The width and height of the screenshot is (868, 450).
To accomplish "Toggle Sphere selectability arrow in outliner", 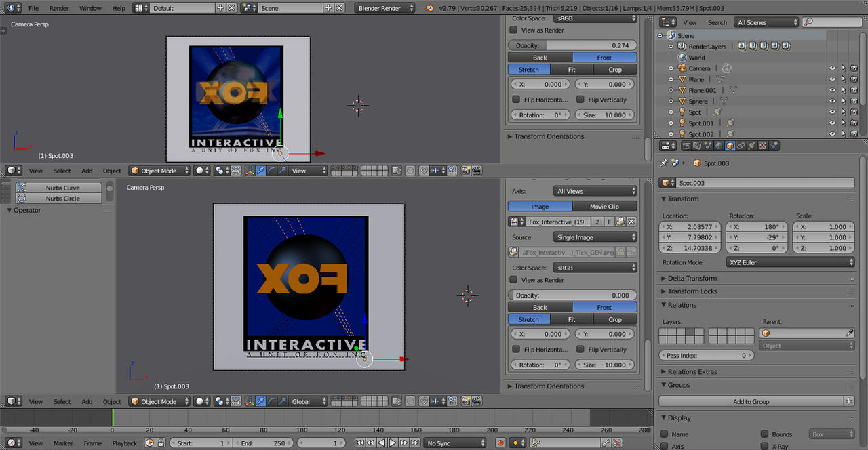I will coord(844,101).
